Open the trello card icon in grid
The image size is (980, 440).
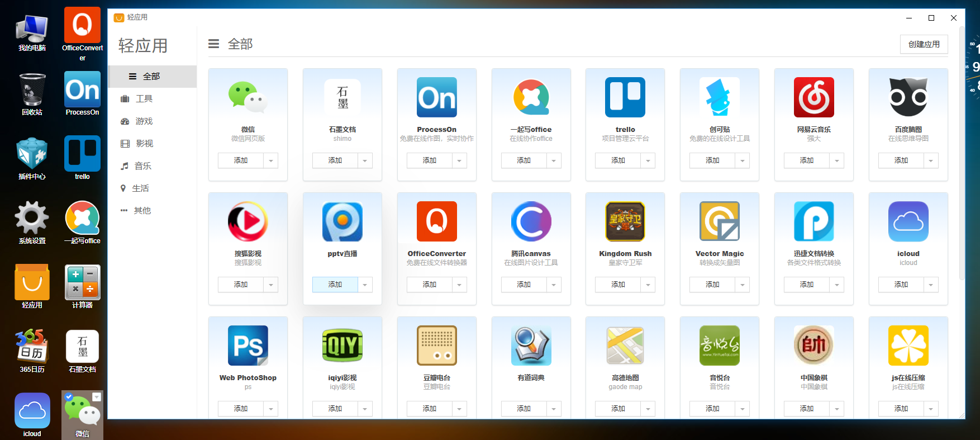point(625,97)
